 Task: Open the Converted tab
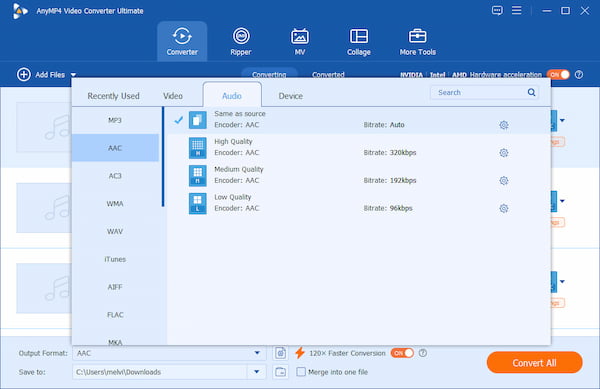[x=328, y=75]
